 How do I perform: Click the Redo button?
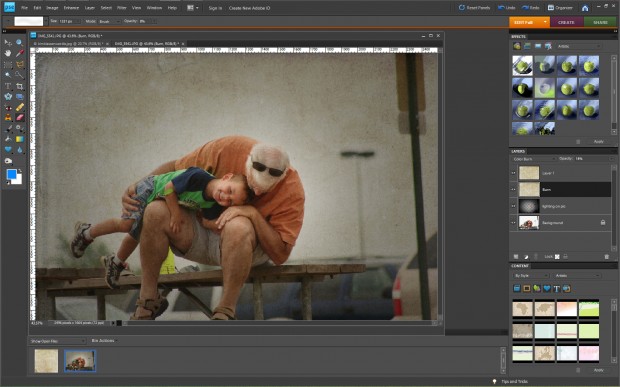tap(531, 8)
